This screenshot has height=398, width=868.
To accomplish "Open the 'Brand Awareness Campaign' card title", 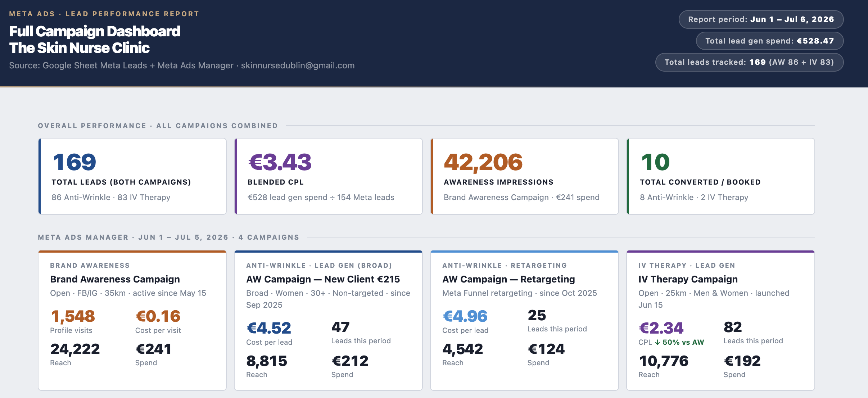I will tap(115, 279).
